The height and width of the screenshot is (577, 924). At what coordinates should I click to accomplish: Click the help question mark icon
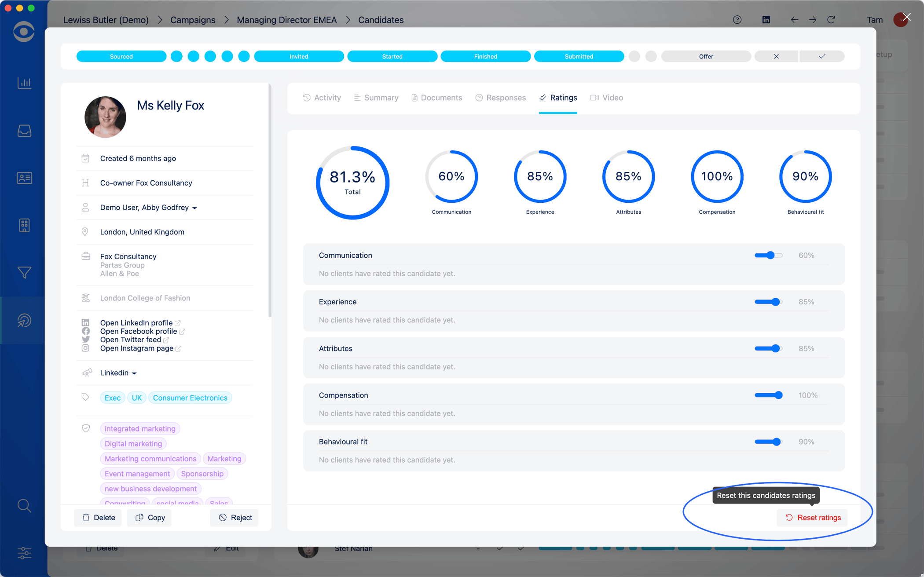737,20
